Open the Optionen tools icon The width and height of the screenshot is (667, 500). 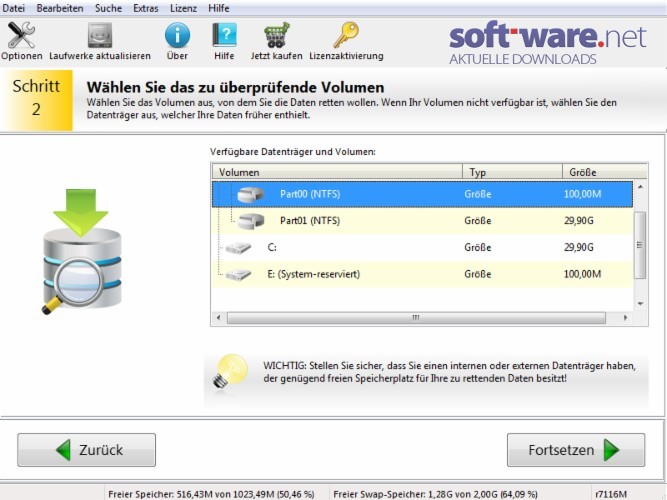pyautogui.click(x=21, y=35)
